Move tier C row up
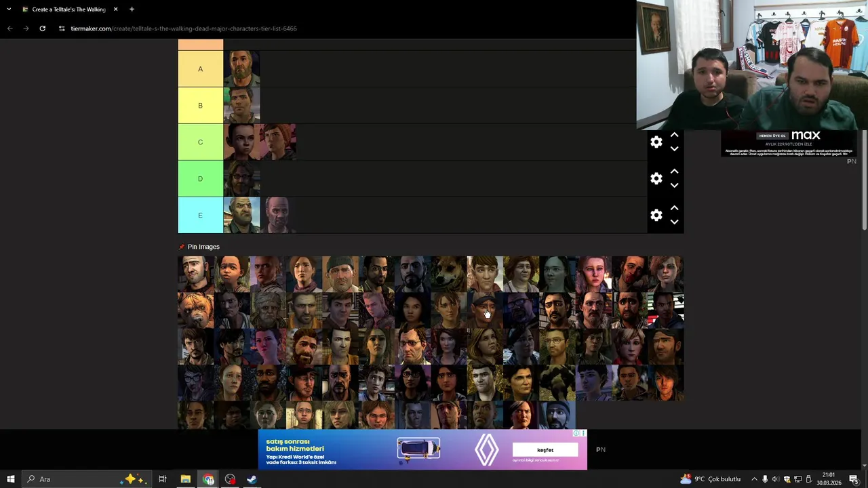The image size is (868, 488). [x=674, y=136]
